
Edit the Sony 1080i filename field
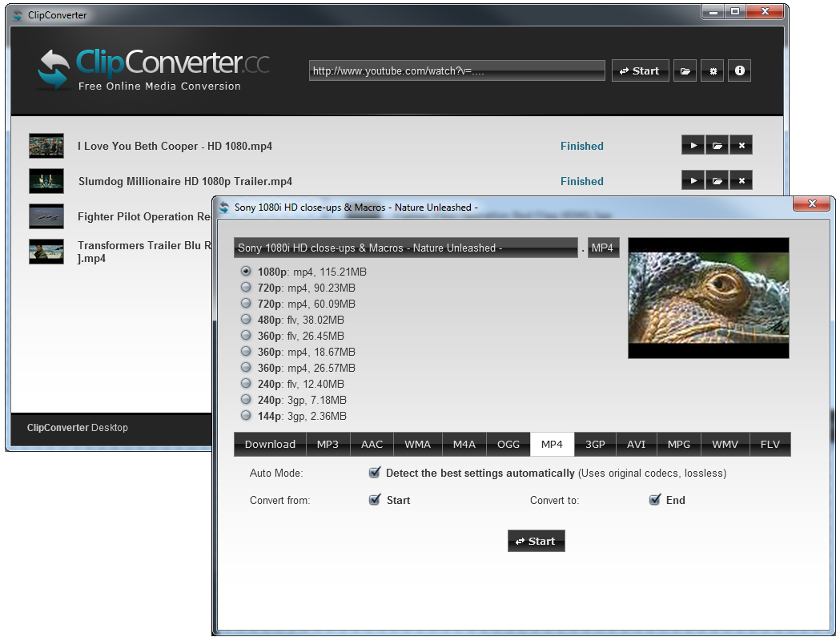point(406,248)
